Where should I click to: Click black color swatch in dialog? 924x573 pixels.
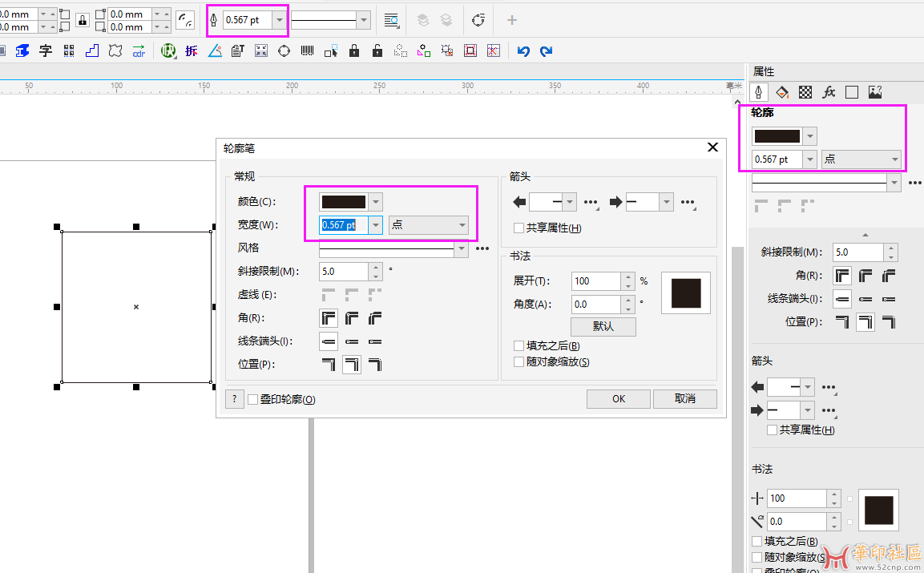click(344, 202)
